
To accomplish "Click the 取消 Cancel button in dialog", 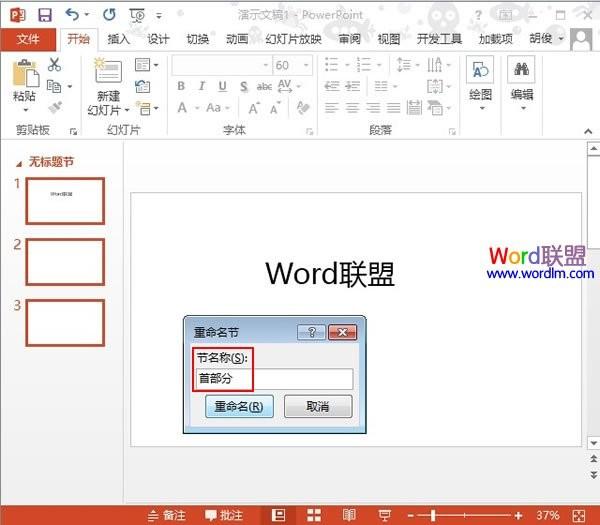I will coord(318,406).
